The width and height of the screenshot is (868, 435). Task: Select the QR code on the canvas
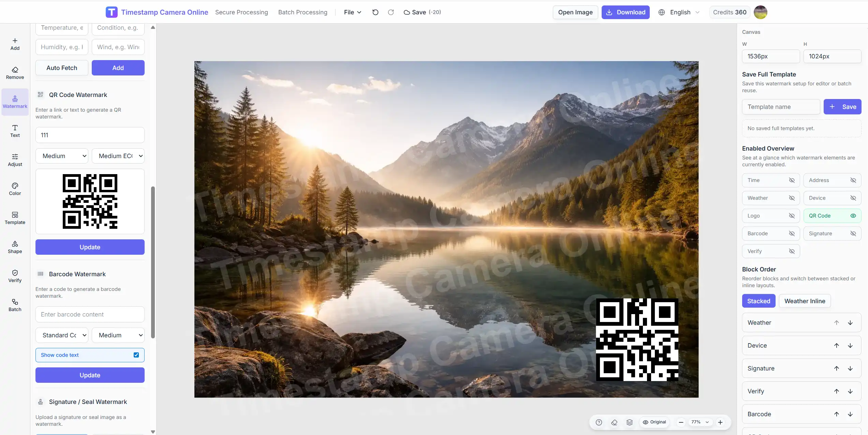637,340
